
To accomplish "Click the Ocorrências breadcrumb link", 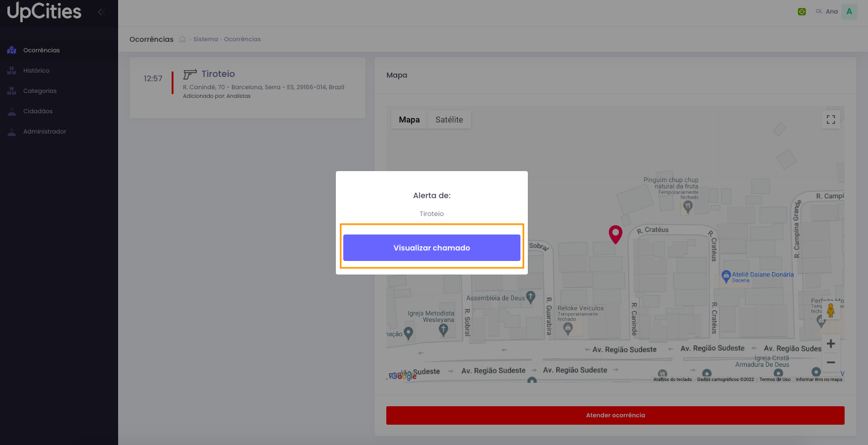I will pyautogui.click(x=242, y=39).
